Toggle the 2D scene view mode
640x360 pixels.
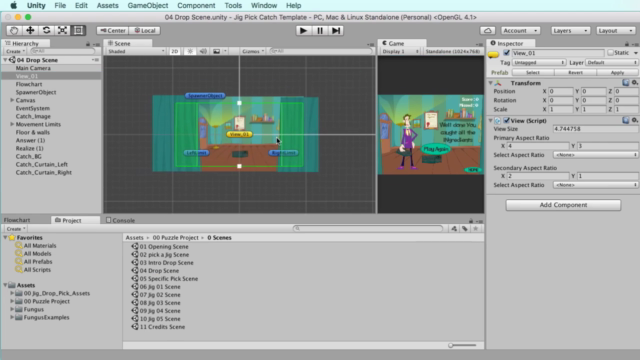pyautogui.click(x=175, y=51)
